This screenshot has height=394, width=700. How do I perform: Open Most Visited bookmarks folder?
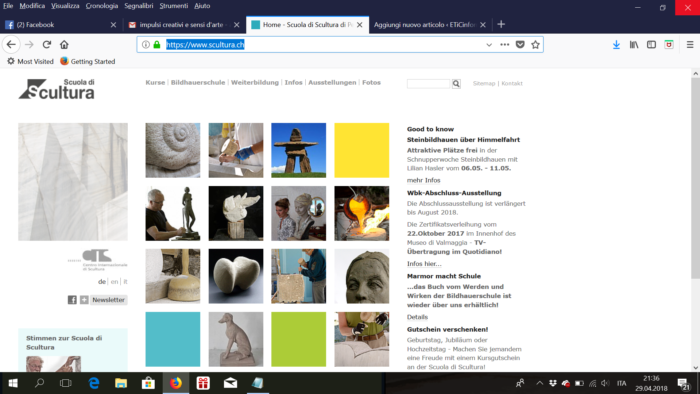pos(30,62)
